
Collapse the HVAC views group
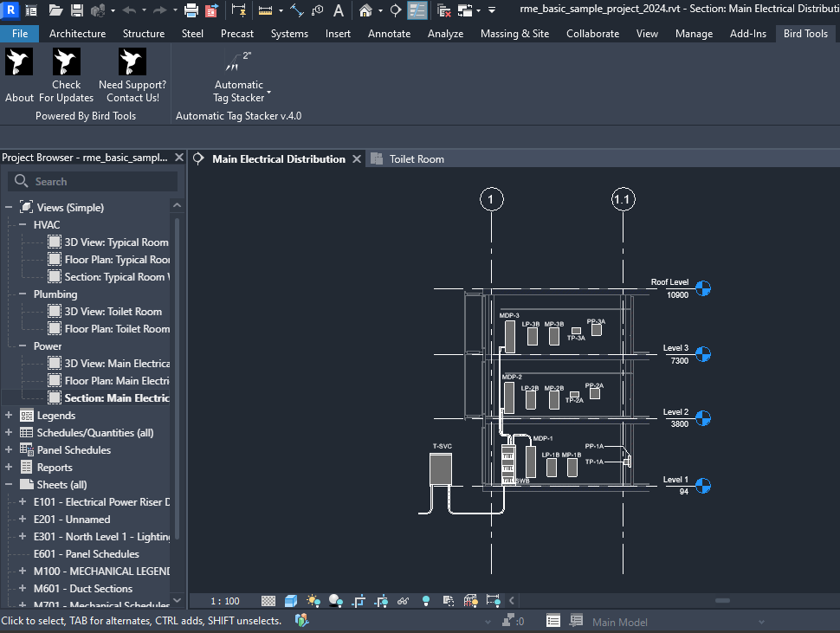[23, 225]
